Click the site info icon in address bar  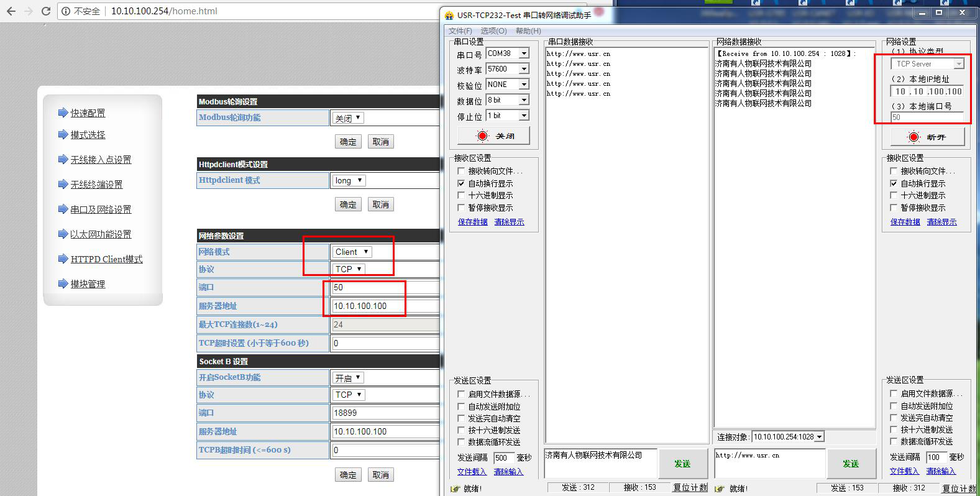pyautogui.click(x=66, y=11)
